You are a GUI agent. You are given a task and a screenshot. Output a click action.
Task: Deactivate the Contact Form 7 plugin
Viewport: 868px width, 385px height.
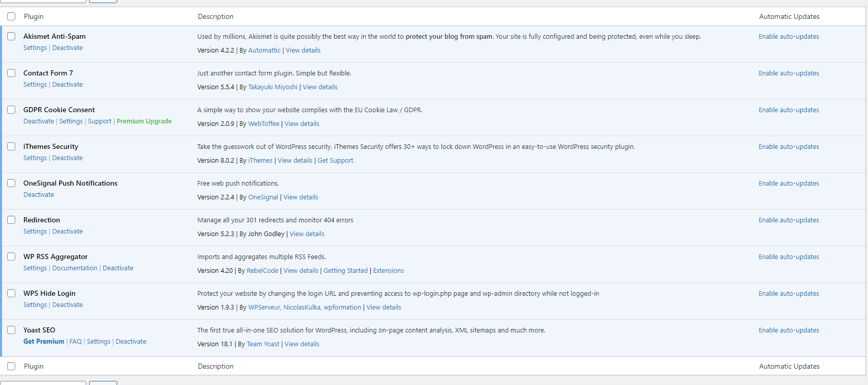coord(67,85)
